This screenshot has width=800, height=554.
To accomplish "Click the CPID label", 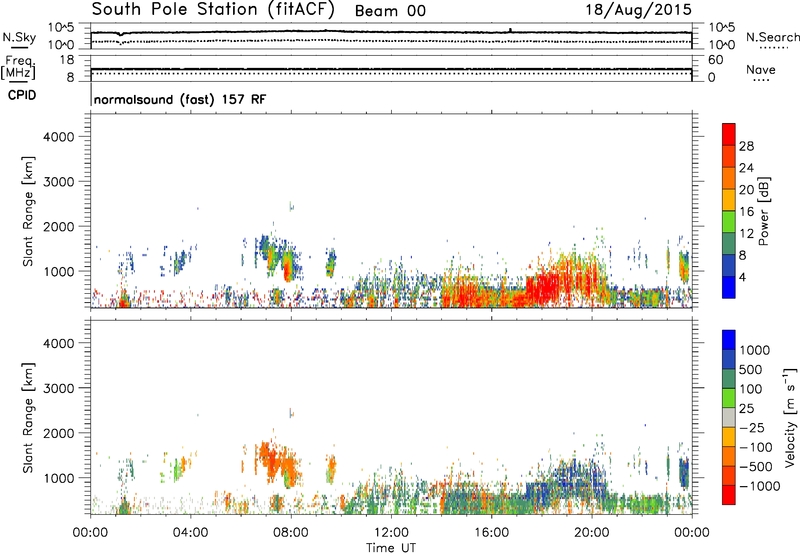I will click(x=22, y=95).
